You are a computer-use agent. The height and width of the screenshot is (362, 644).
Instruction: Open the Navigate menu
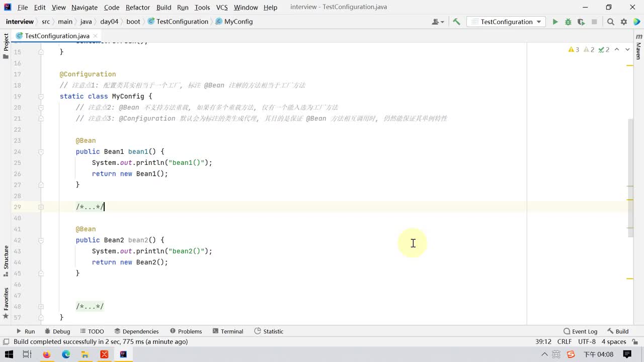[x=85, y=7]
